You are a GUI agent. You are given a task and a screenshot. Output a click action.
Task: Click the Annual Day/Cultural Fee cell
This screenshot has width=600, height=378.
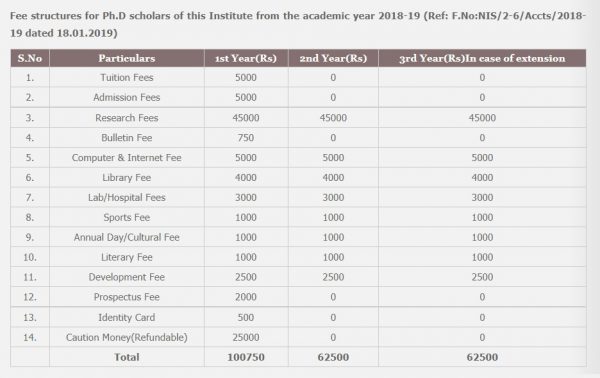127,237
